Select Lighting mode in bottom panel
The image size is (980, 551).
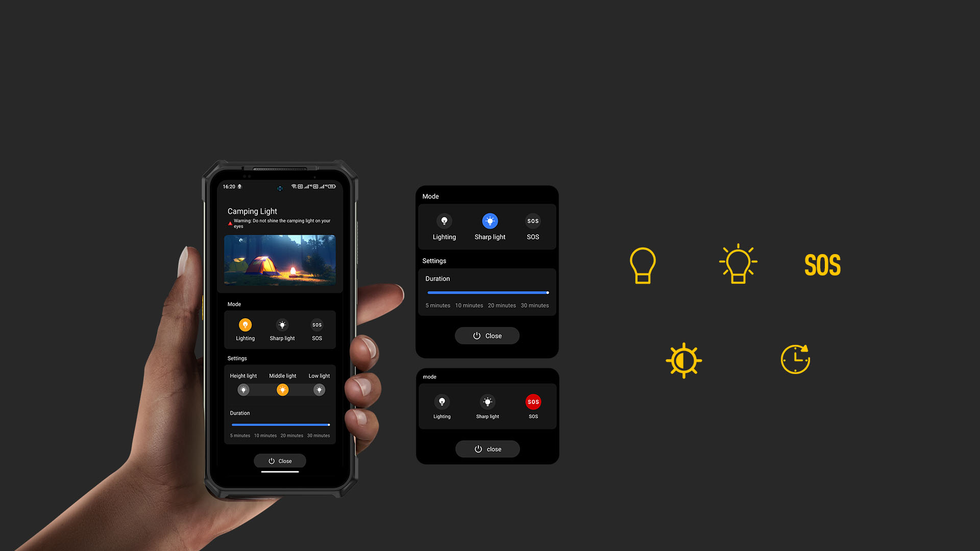point(442,402)
